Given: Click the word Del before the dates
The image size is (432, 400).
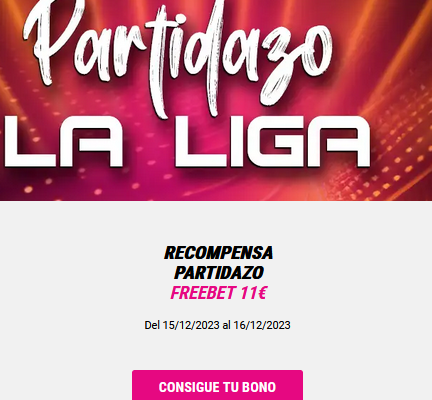Looking at the screenshot, I should click(152, 325).
